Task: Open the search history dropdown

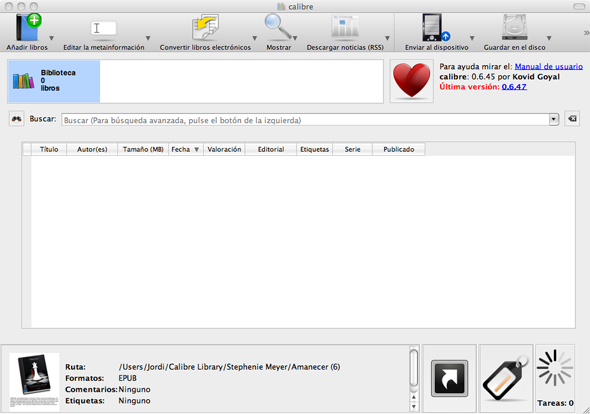Action: click(x=554, y=120)
